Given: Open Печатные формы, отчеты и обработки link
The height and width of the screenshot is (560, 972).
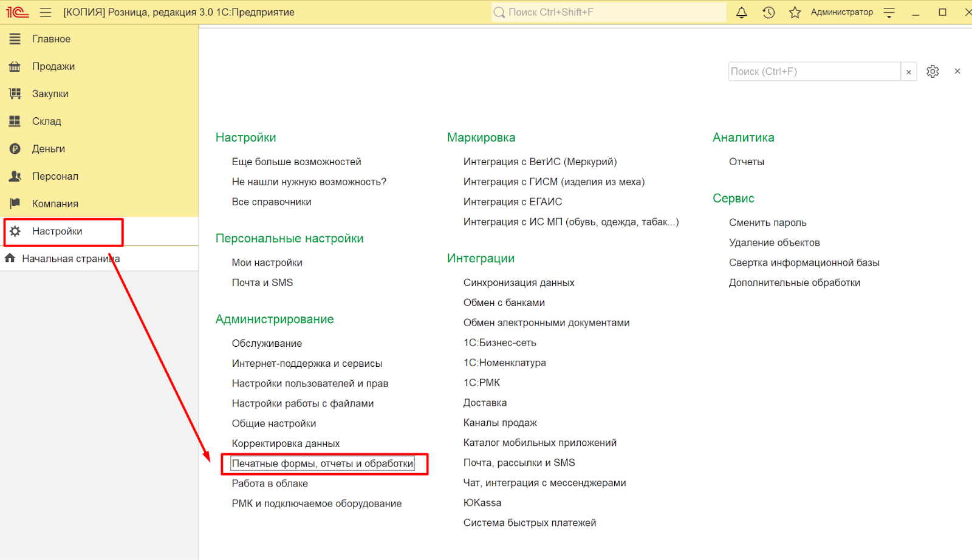Looking at the screenshot, I should [323, 463].
